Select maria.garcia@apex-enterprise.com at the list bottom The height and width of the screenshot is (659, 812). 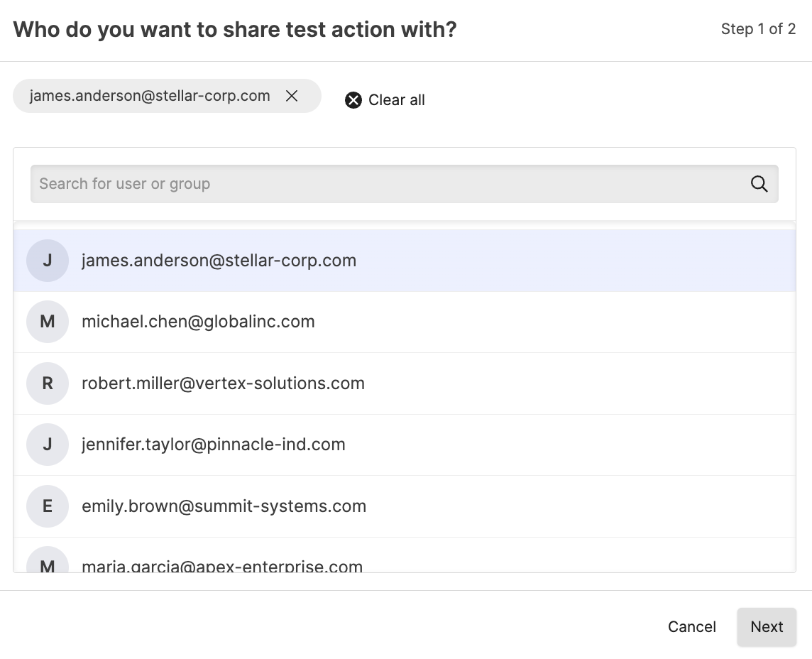(x=222, y=565)
